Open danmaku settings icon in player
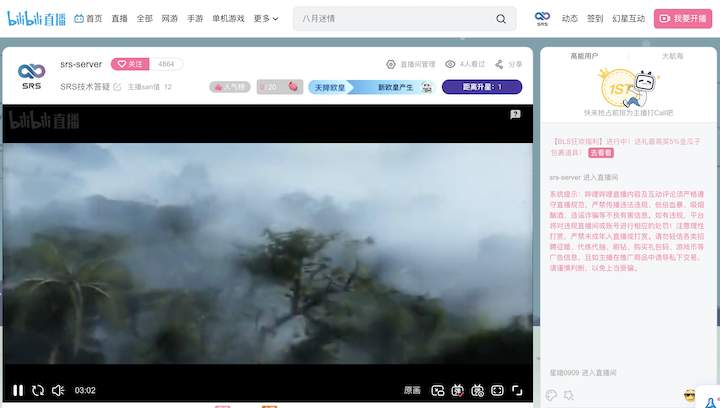Viewport: 720px width, 408px height. (477, 390)
